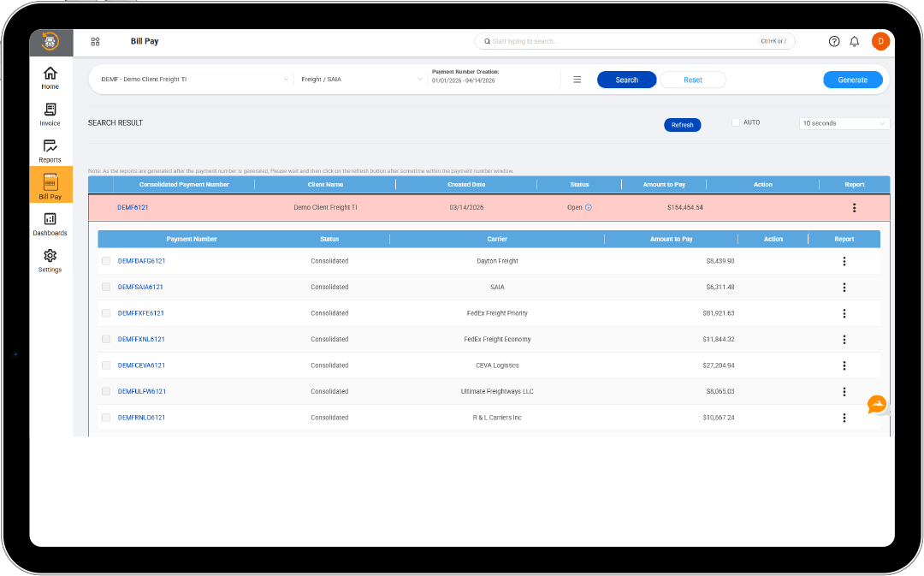
Task: Click the Reset button
Action: 692,80
